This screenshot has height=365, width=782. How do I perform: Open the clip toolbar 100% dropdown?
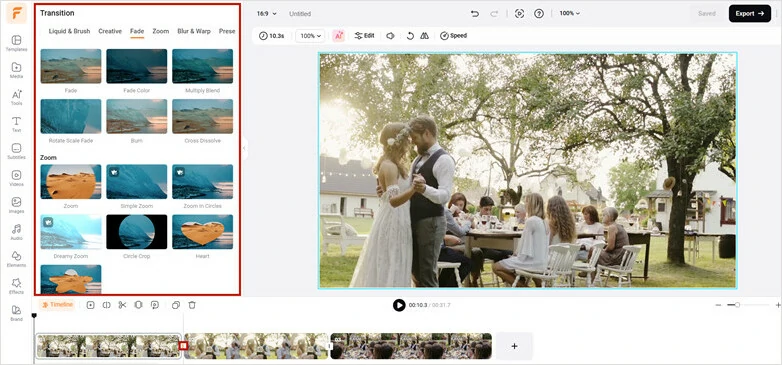(x=310, y=36)
